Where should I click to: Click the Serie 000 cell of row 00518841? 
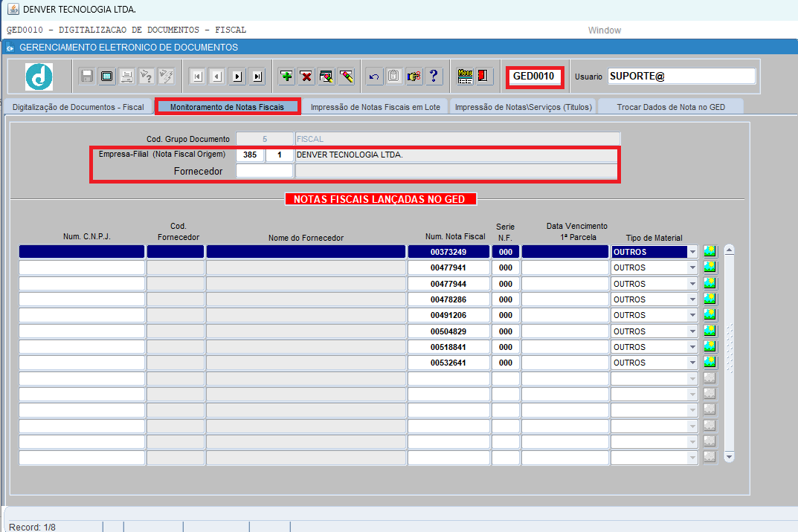(x=506, y=347)
